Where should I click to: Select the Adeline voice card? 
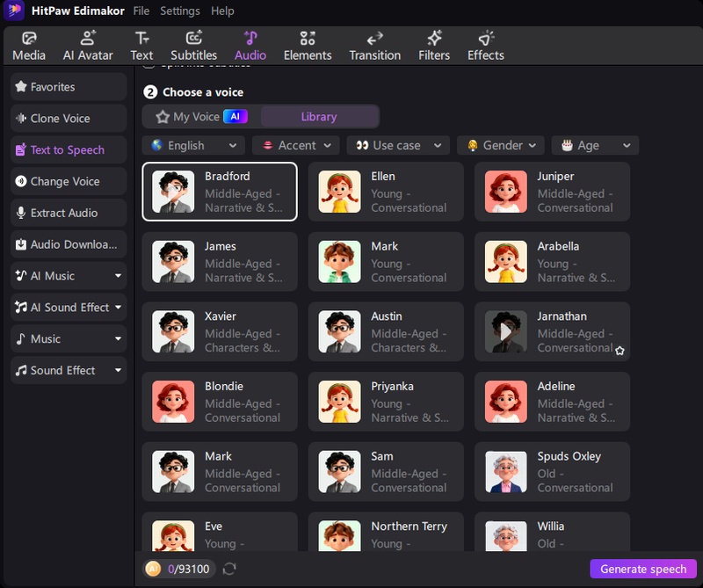[553, 402]
